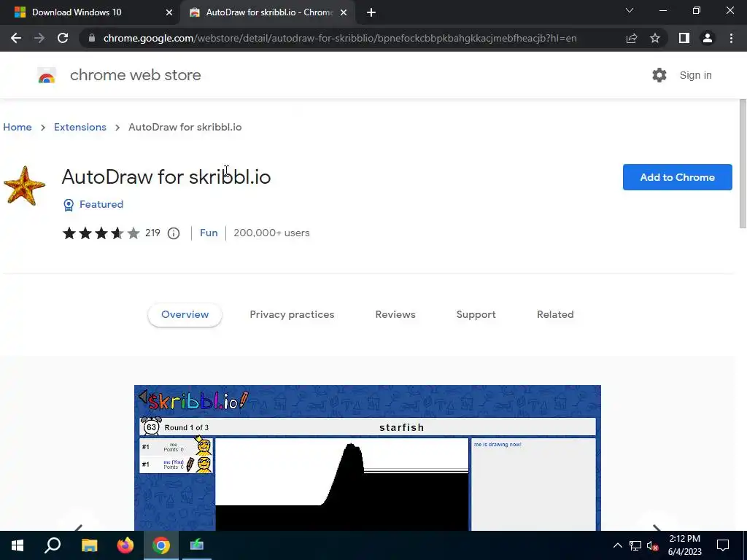
Task: Open the Chrome three-dot menu
Action: (731, 38)
